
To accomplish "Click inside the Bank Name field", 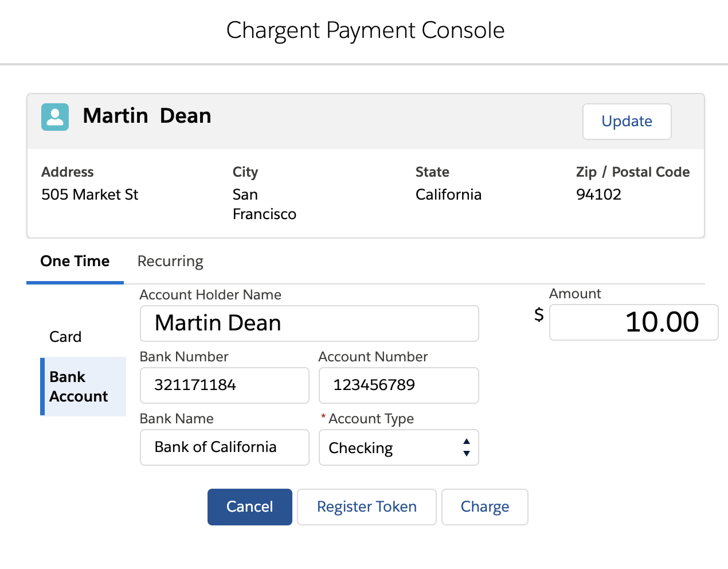I will pos(224,447).
